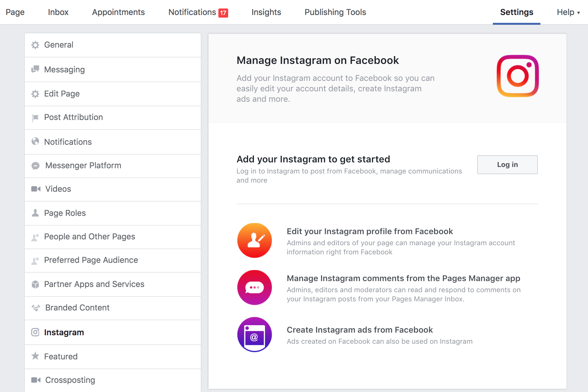Open the Publishing Tools tab
Viewport: 588px width, 392px height.
pyautogui.click(x=335, y=12)
